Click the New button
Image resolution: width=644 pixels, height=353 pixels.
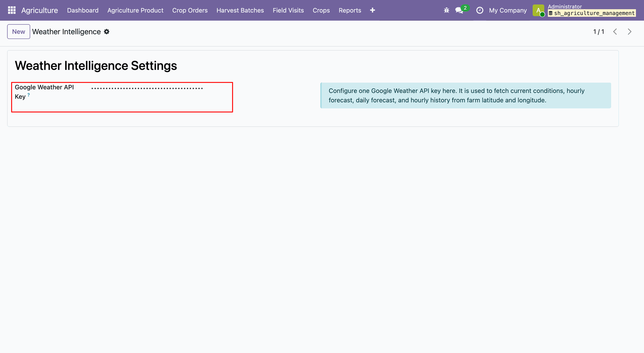[x=18, y=32]
